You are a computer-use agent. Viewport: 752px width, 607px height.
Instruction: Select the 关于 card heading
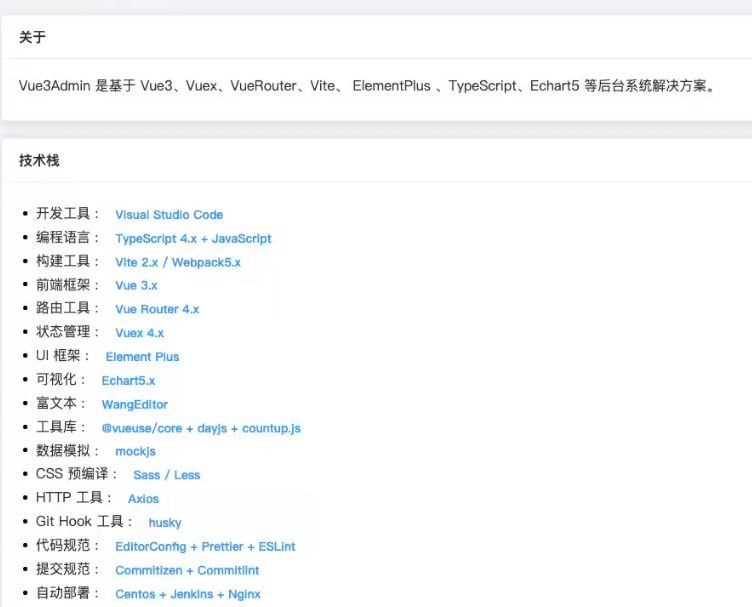point(32,37)
